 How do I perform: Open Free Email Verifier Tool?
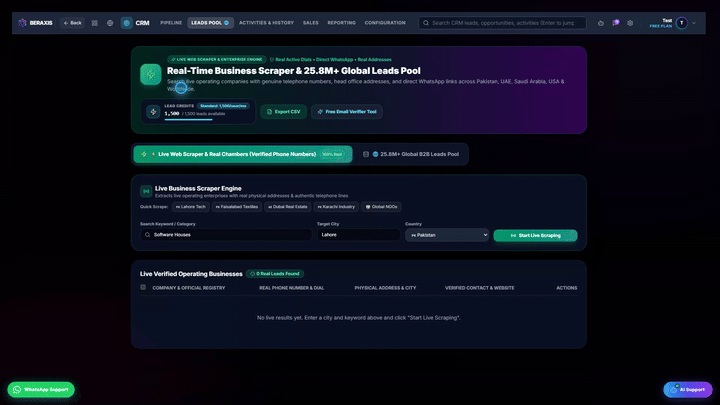(x=347, y=112)
